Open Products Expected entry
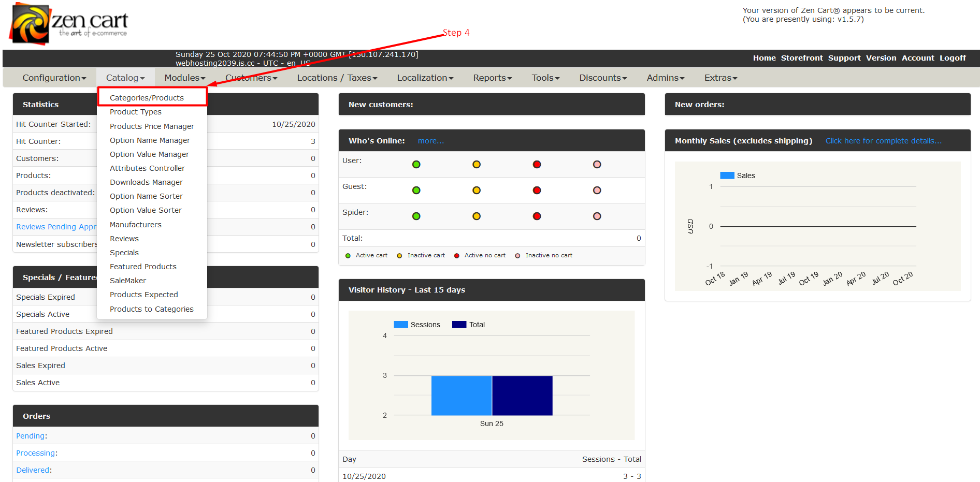Viewport: 980px width, 482px height. click(x=144, y=295)
